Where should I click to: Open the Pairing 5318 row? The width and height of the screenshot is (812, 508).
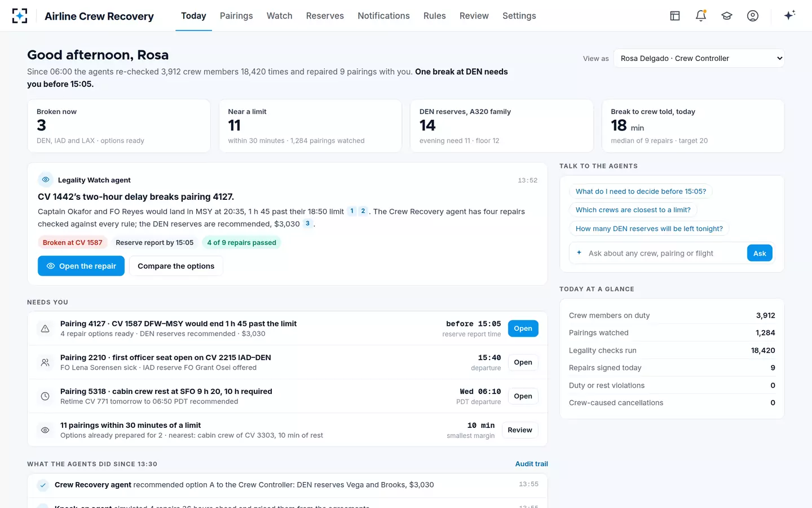coord(523,396)
